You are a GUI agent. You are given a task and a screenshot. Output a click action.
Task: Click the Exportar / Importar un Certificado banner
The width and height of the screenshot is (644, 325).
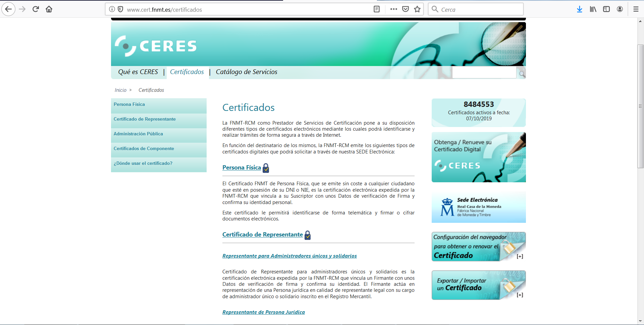(x=479, y=285)
